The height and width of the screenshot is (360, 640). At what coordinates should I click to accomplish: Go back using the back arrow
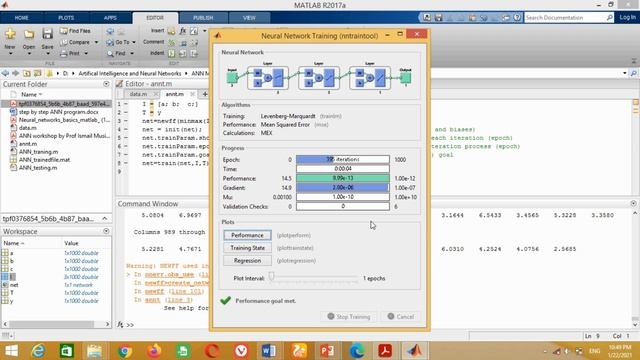point(5,73)
